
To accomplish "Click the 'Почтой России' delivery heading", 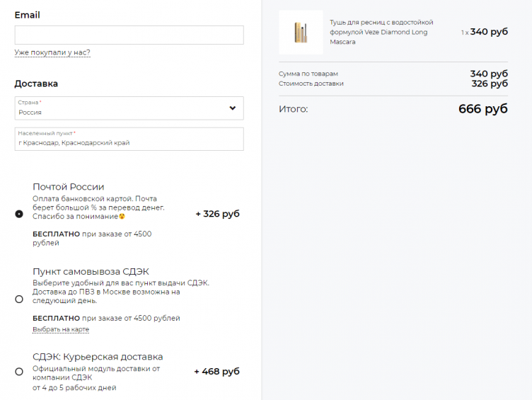I will click(x=69, y=187).
